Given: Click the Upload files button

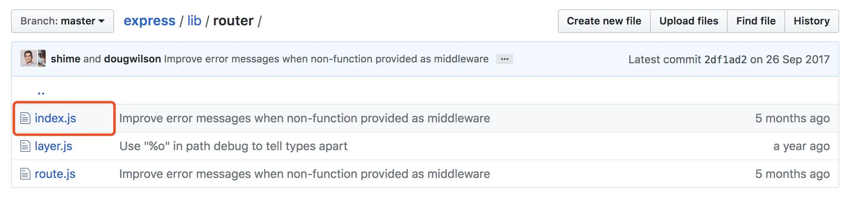Looking at the screenshot, I should [x=688, y=21].
